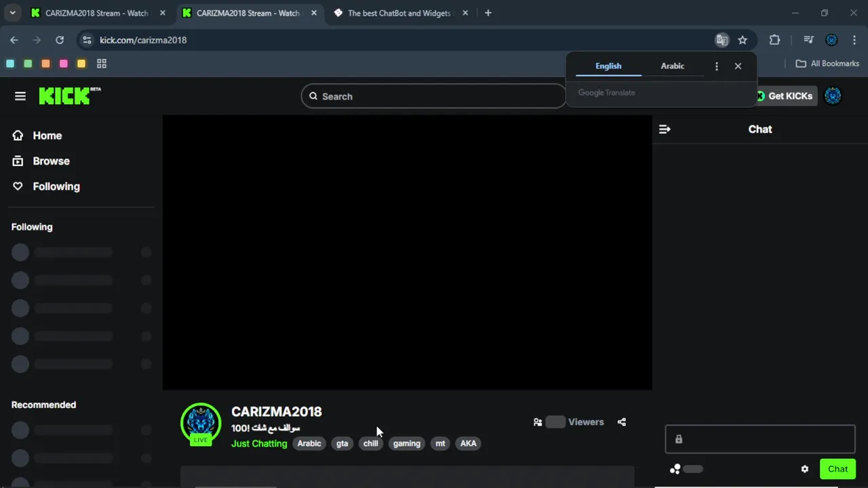
Task: Select the Arabic tag
Action: (309, 443)
